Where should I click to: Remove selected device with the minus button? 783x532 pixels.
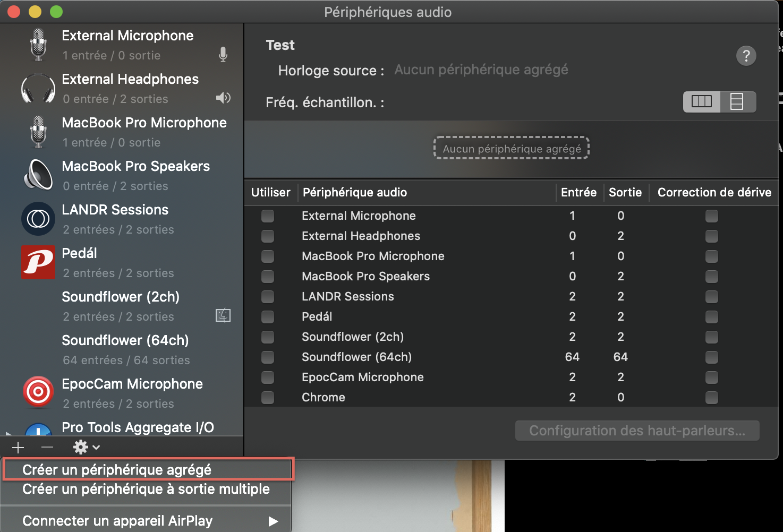(x=47, y=448)
